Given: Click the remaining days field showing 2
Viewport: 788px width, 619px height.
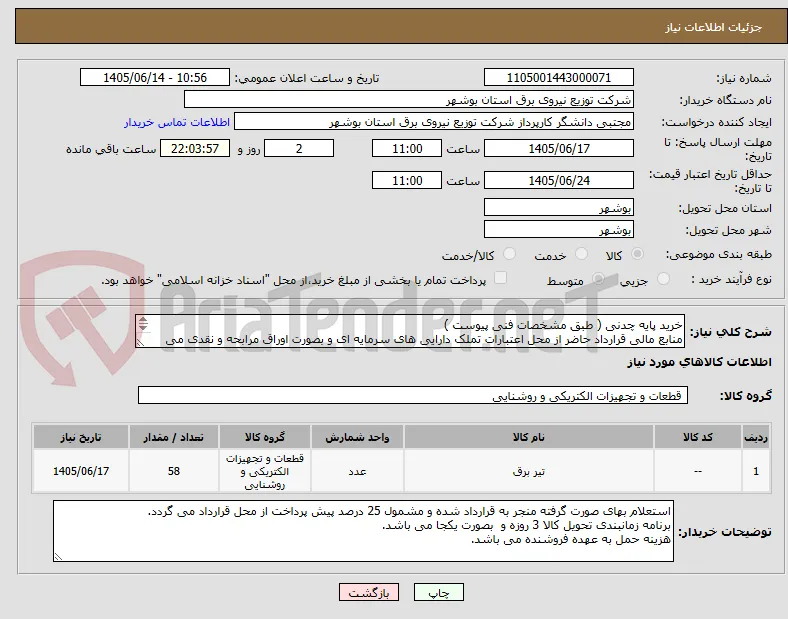Looking at the screenshot, I should (299, 149).
